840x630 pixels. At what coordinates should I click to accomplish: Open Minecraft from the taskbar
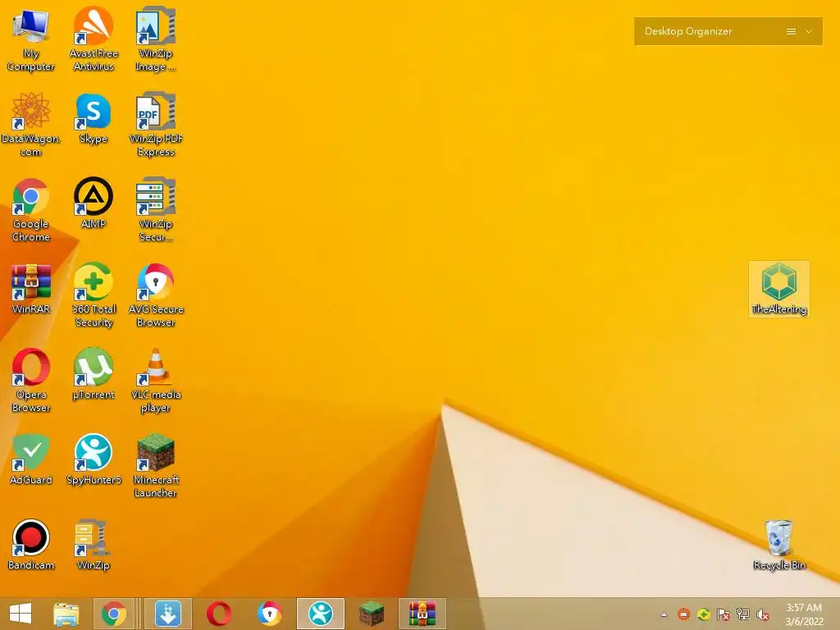click(372, 614)
